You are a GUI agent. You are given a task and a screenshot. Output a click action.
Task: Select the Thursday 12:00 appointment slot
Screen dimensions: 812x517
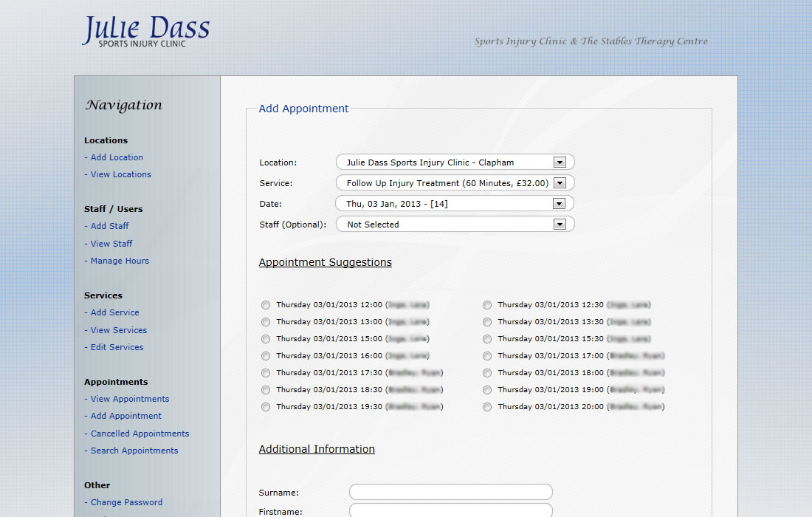[x=266, y=305]
